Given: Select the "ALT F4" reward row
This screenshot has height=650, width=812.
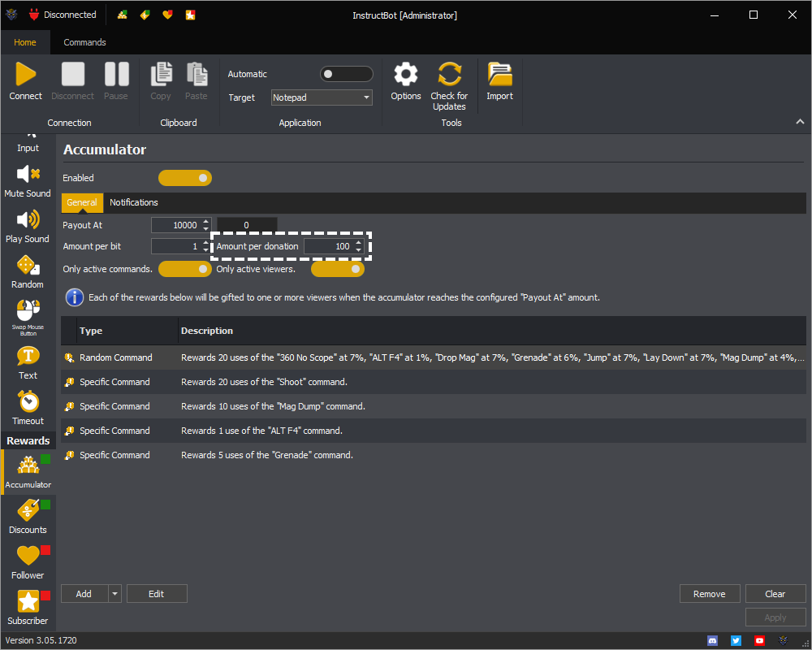Looking at the screenshot, I should pyautogui.click(x=434, y=431).
